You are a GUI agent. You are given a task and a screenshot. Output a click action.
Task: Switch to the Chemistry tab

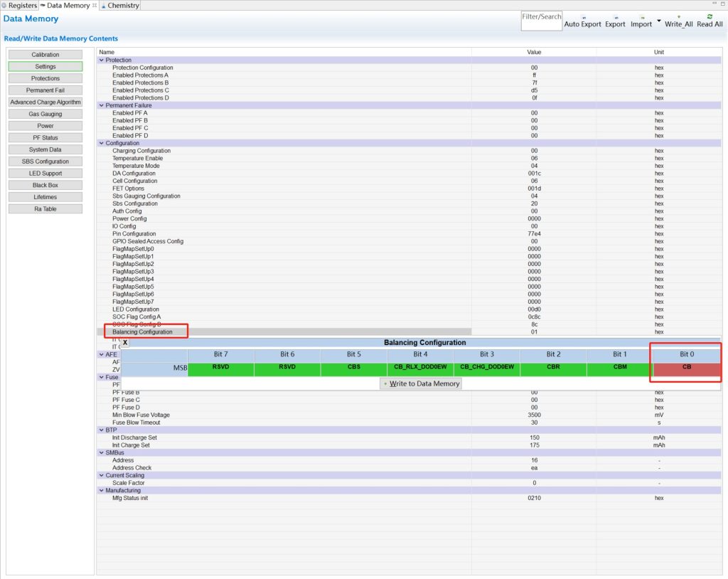coord(122,6)
